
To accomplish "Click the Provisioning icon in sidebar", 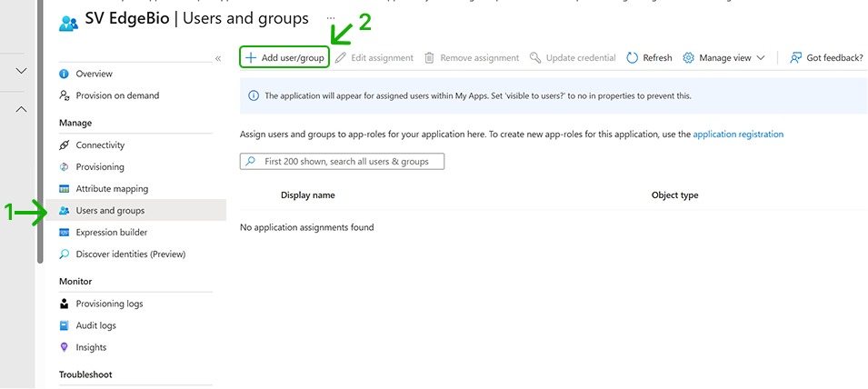I will click(x=64, y=166).
